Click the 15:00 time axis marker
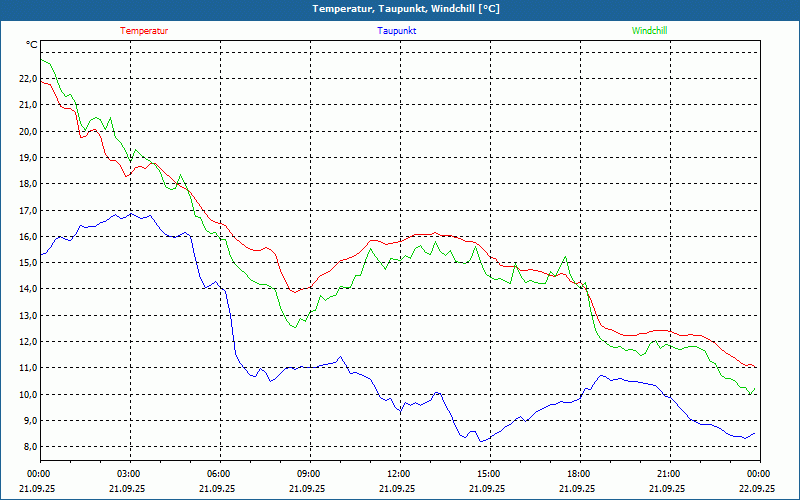The height and width of the screenshot is (500, 800). (488, 474)
